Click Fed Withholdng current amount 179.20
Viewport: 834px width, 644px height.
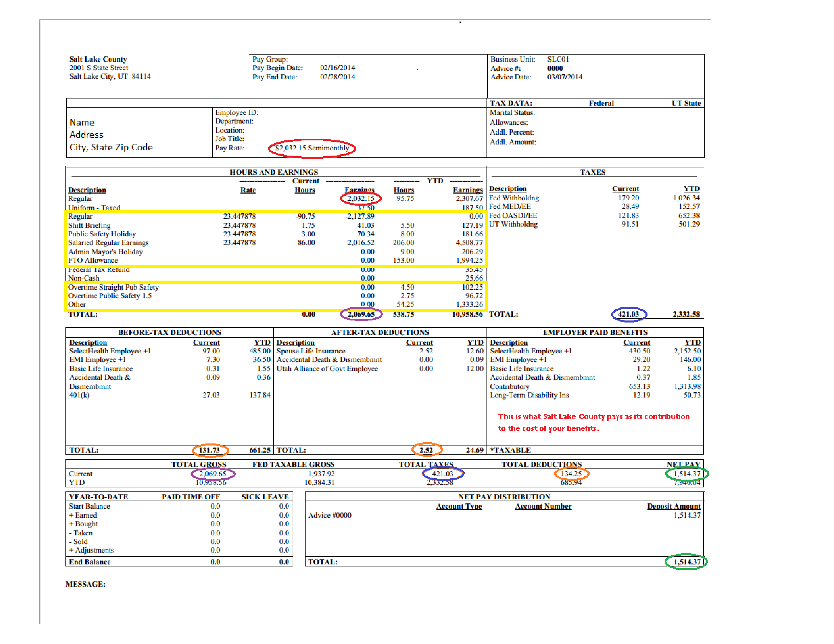pyautogui.click(x=628, y=198)
